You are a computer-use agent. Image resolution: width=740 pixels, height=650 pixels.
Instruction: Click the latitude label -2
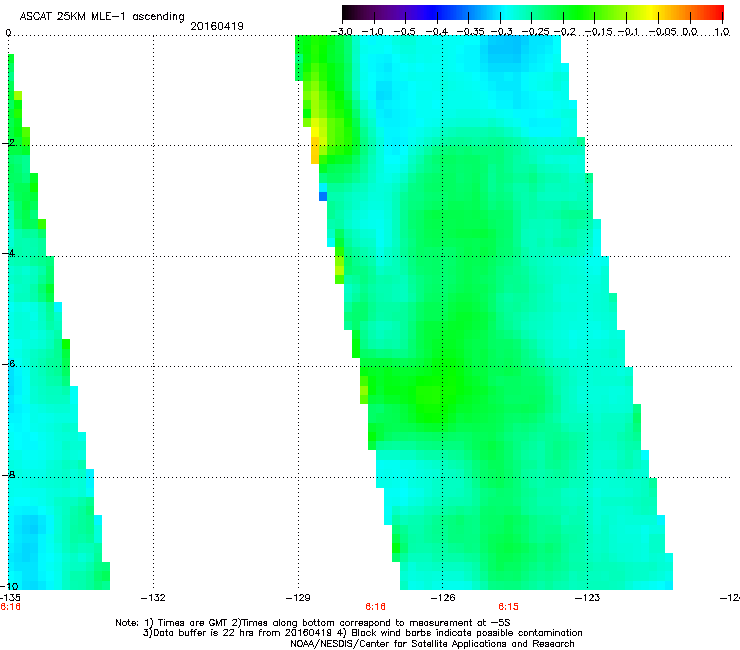[8, 143]
